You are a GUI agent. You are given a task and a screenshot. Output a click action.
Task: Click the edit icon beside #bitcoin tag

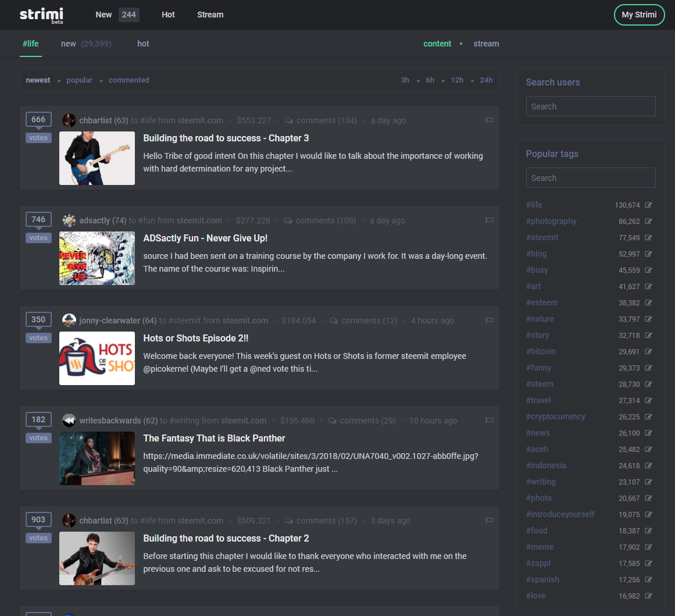648,351
